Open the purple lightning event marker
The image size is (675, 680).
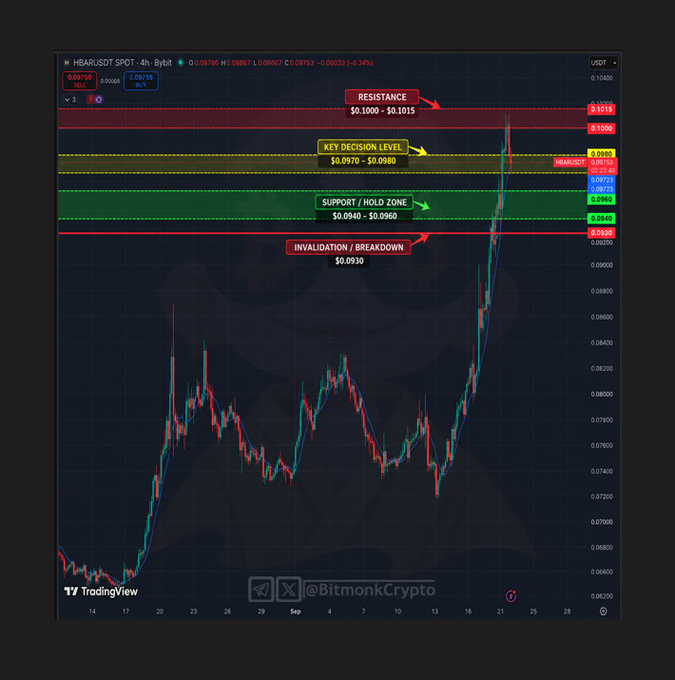coord(511,596)
